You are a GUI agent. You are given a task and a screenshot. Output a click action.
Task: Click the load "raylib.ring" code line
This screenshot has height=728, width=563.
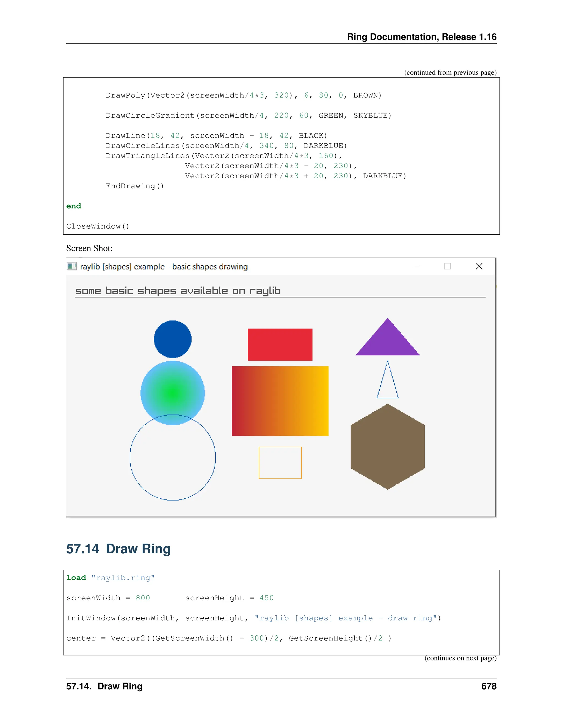(x=111, y=578)
